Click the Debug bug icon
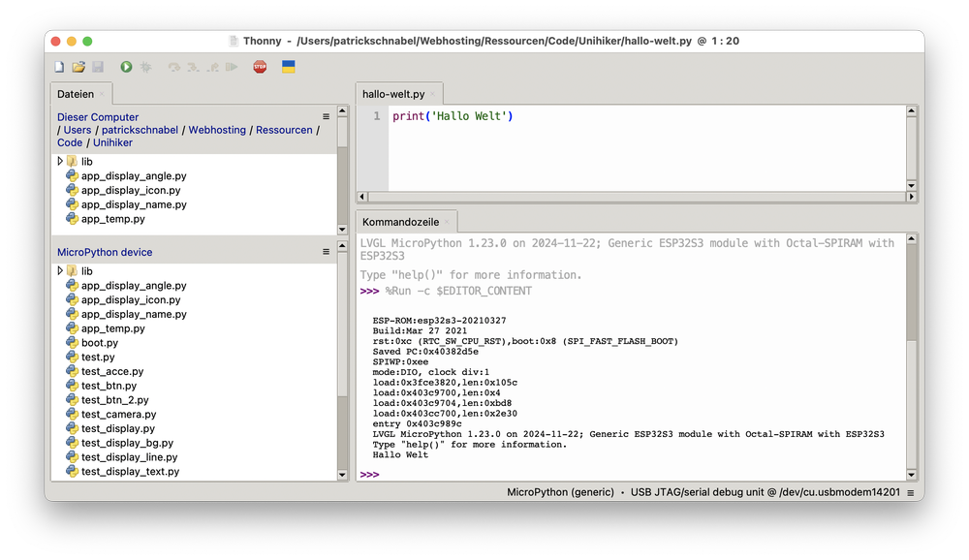This screenshot has height=560, width=969. point(145,67)
